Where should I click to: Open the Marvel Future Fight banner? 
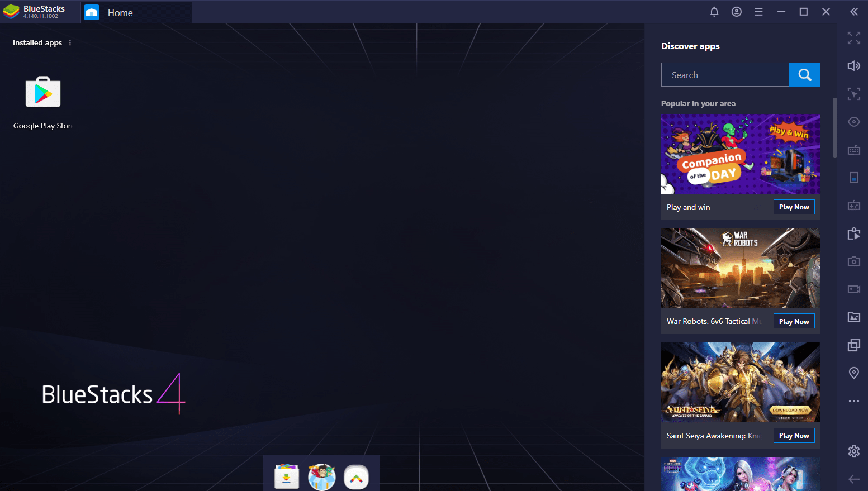[x=741, y=474]
